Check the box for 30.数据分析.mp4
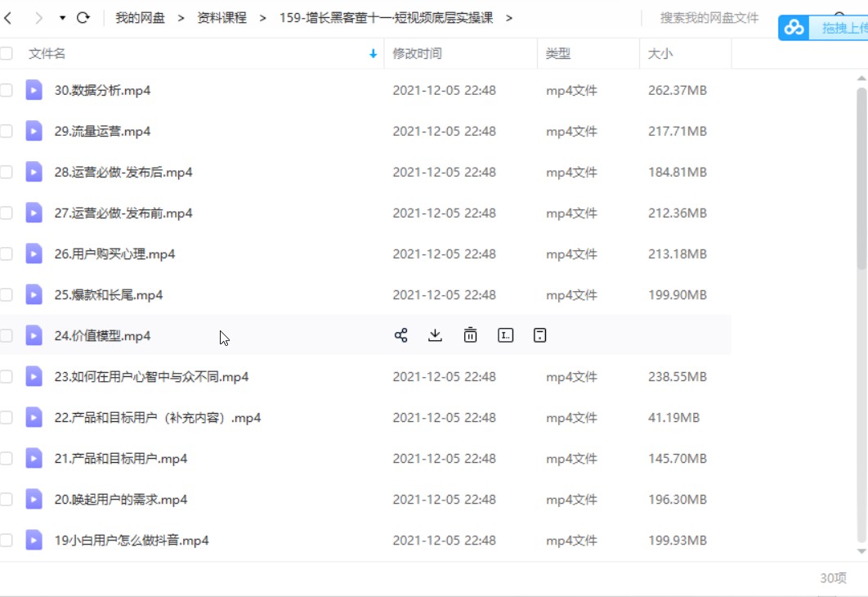Image resolution: width=868 pixels, height=597 pixels. (7, 91)
